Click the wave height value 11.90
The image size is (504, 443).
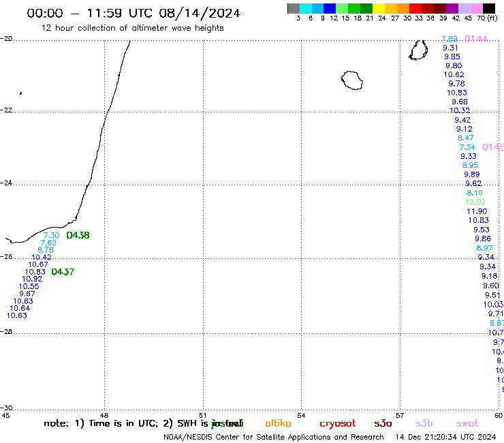point(477,211)
